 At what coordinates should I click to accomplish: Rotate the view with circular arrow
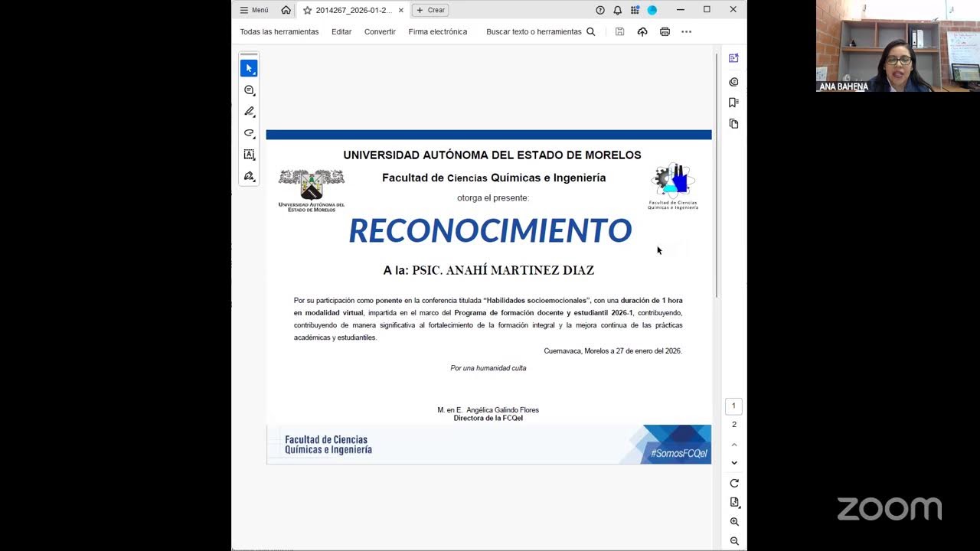click(x=734, y=483)
